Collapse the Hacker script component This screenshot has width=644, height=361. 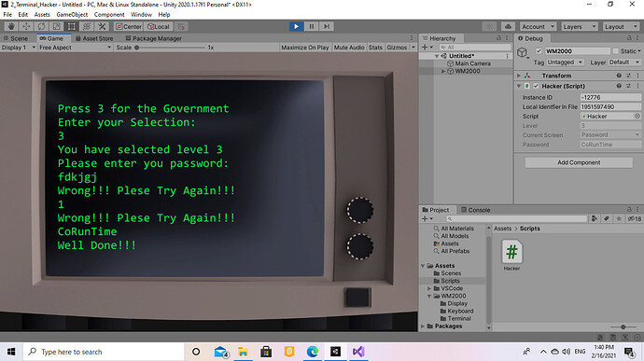pos(519,86)
